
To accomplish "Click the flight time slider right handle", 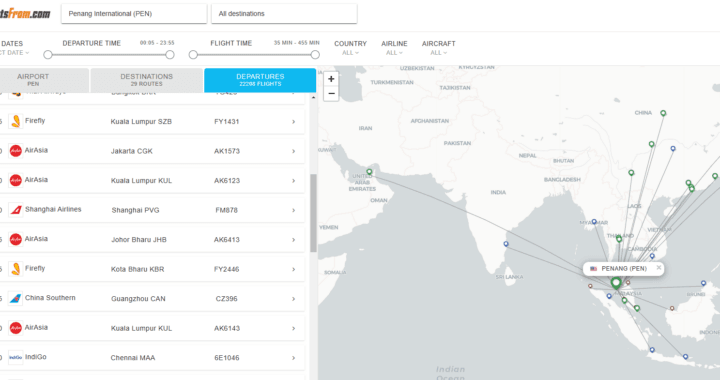I will point(315,55).
